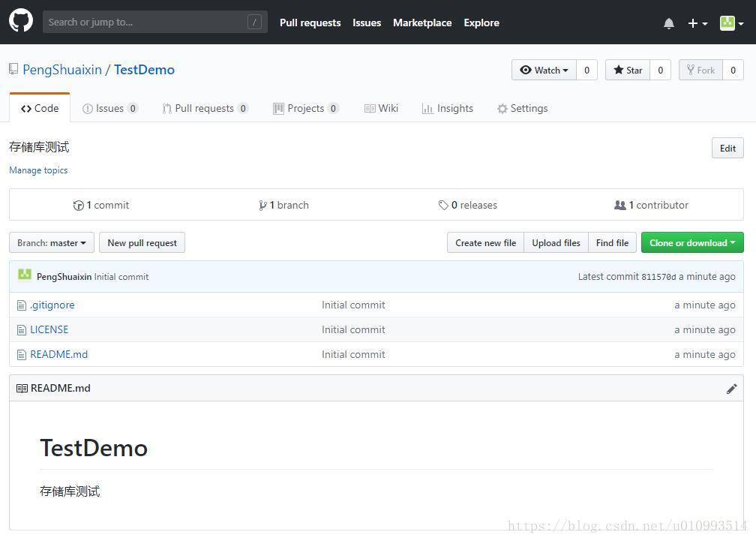Image resolution: width=756 pixels, height=541 pixels.
Task: Star the TestDemo repository
Action: [628, 70]
